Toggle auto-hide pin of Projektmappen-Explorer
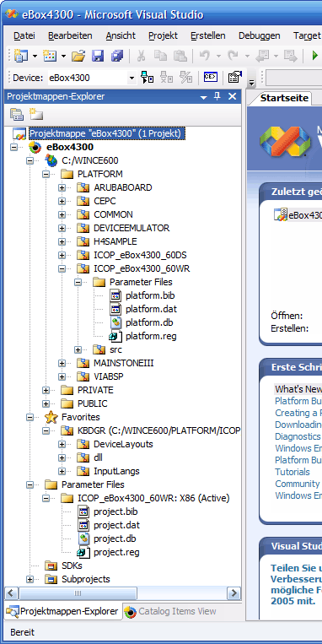The width and height of the screenshot is (322, 644). coord(217,96)
